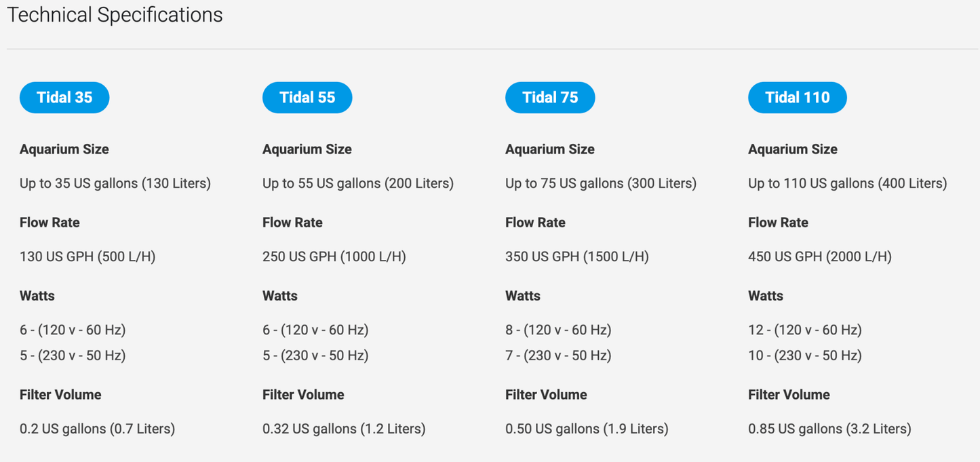Click the Tidal 35 pill button
The image size is (980, 462).
64,98
